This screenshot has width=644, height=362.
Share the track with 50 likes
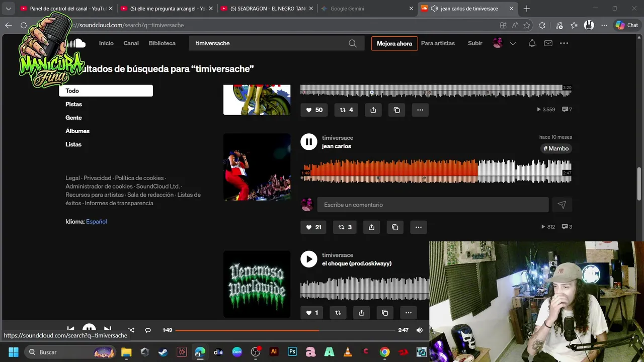[373, 110]
